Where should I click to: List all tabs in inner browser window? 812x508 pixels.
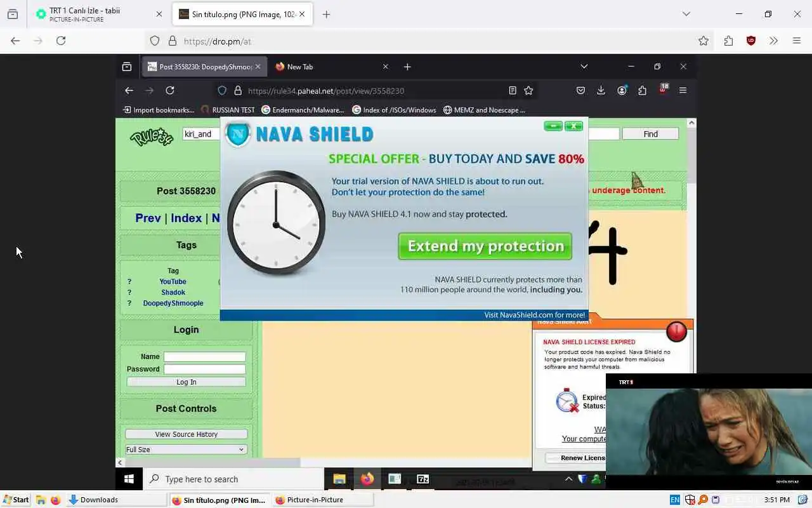pos(584,67)
